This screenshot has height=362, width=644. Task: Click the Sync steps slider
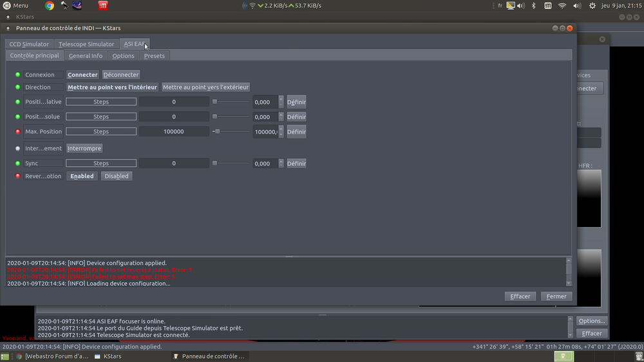point(231,163)
